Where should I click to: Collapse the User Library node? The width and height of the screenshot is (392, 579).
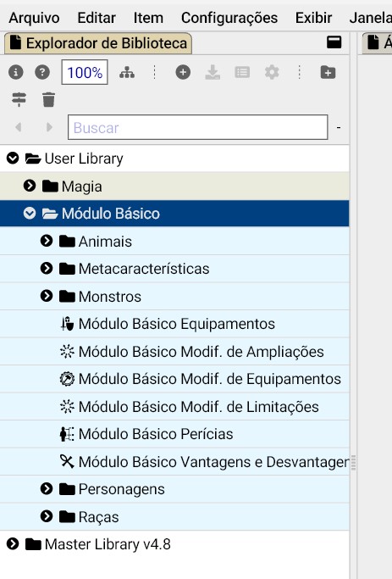click(x=13, y=158)
